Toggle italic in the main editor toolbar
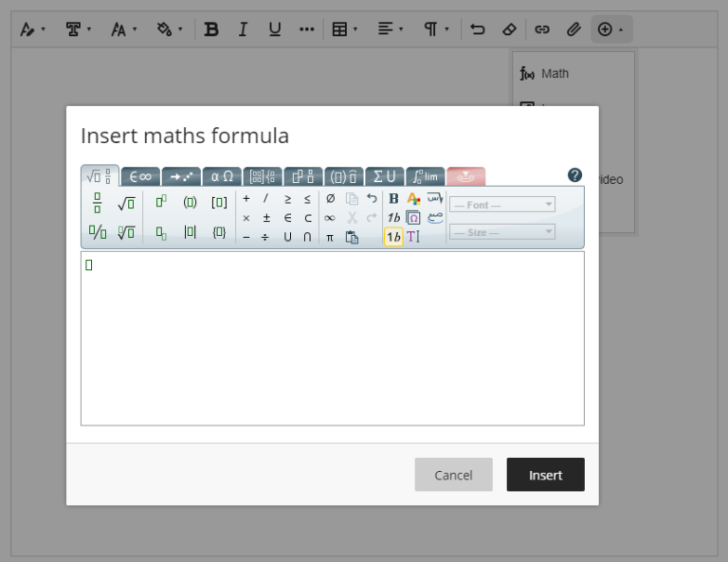This screenshot has width=728, height=562. (243, 29)
